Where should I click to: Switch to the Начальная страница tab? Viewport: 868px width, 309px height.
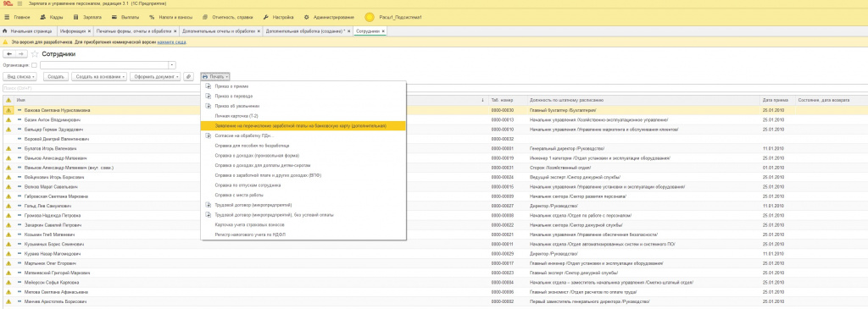pos(28,31)
